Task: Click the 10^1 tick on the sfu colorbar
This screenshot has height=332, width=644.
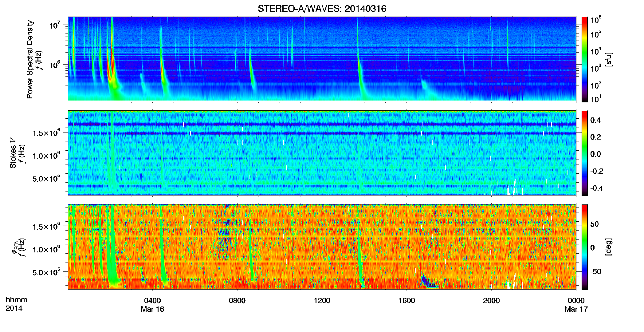Action: pos(596,99)
